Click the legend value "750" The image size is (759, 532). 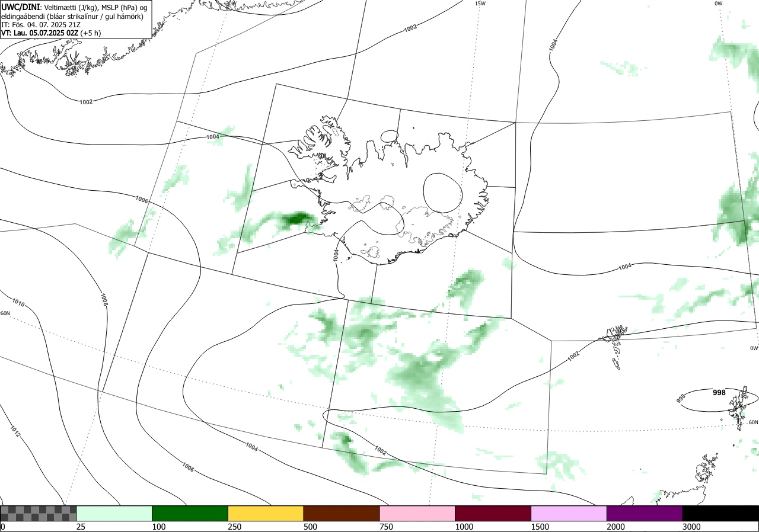click(x=386, y=527)
